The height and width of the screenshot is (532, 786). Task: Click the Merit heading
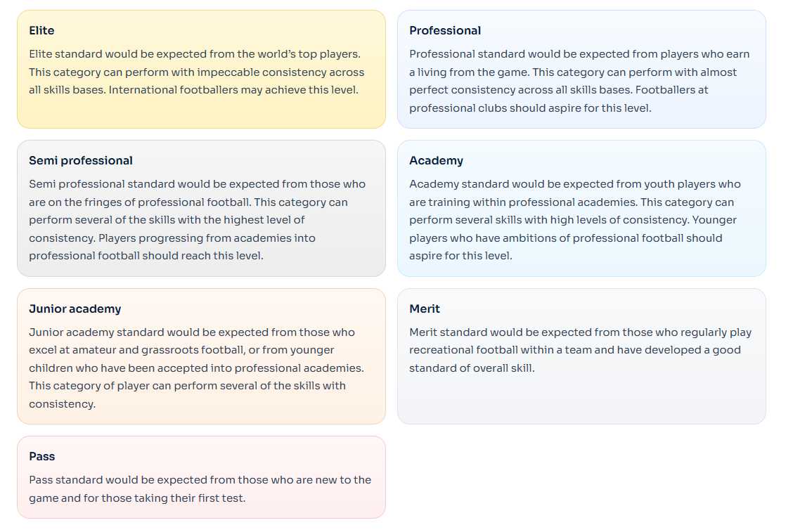[x=425, y=309]
